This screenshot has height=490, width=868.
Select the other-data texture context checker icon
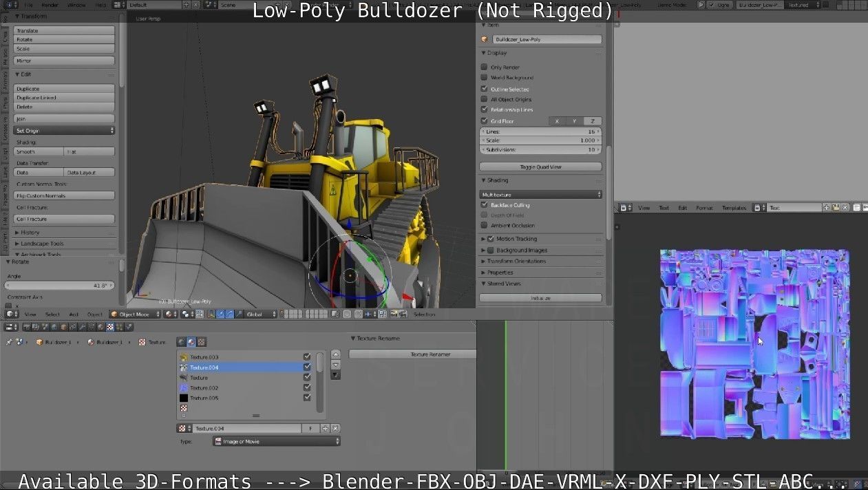coord(201,342)
